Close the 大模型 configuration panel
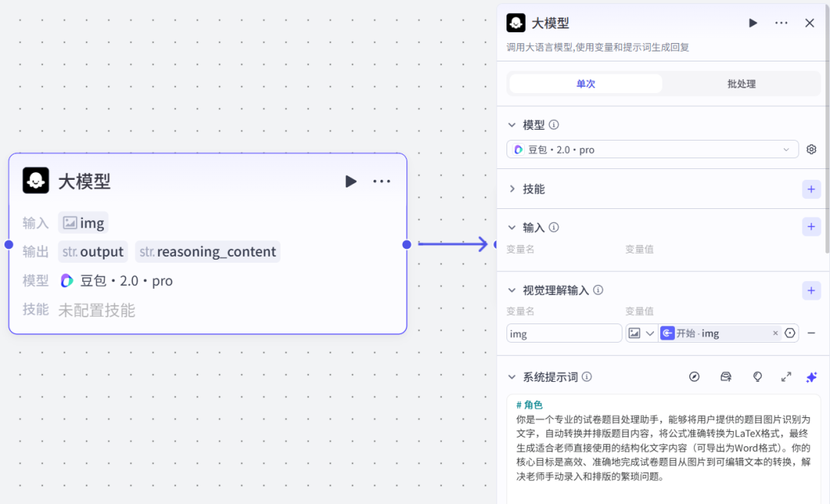The height and width of the screenshot is (504, 830). pyautogui.click(x=809, y=23)
